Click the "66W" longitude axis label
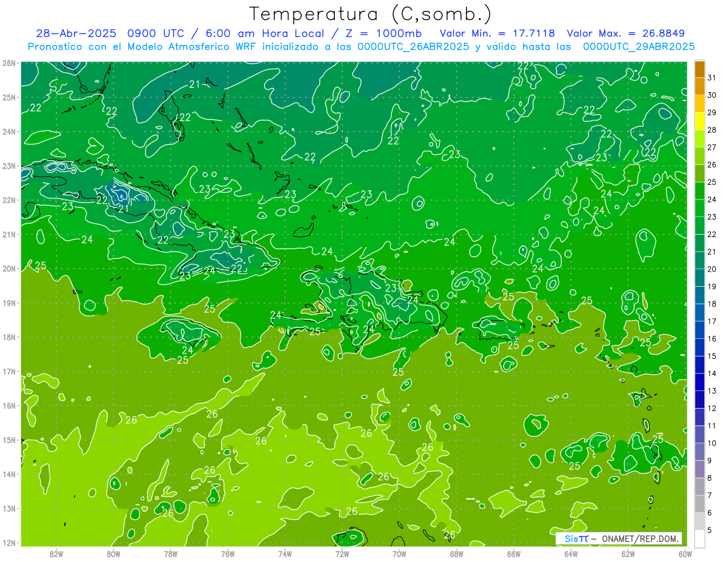 513,554
